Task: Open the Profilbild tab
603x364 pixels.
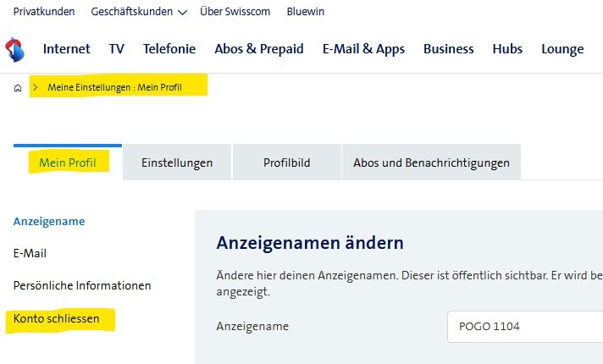Action: tap(286, 163)
